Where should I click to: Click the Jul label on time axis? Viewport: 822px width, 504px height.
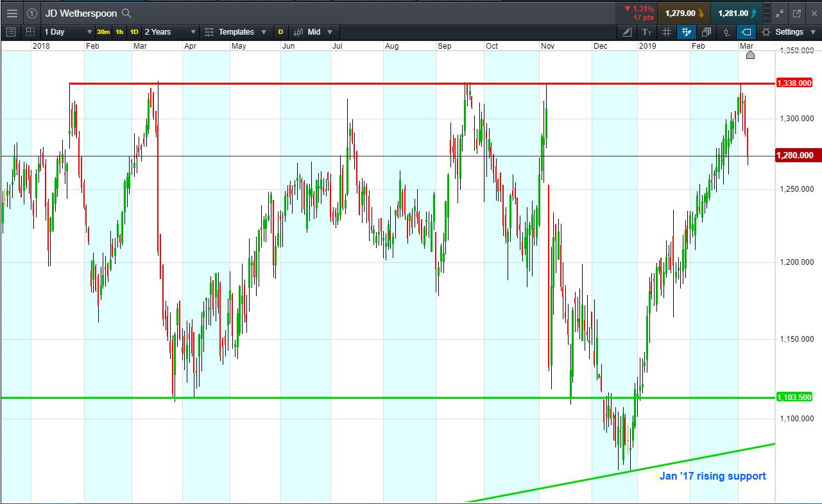(338, 46)
